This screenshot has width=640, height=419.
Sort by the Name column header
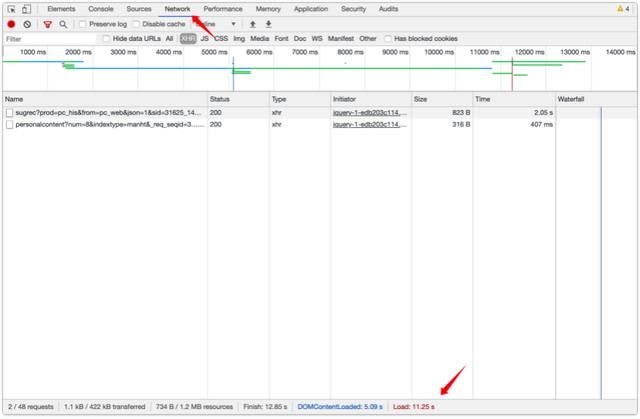105,99
